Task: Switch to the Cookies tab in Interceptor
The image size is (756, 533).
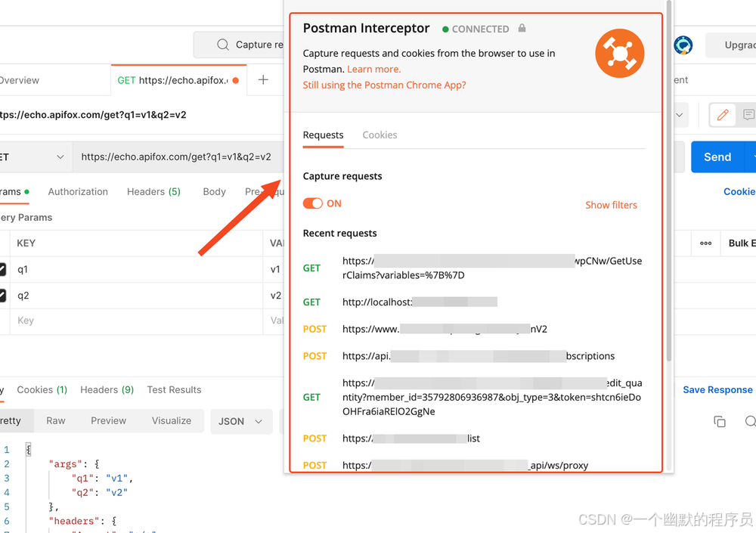Action: (x=380, y=135)
